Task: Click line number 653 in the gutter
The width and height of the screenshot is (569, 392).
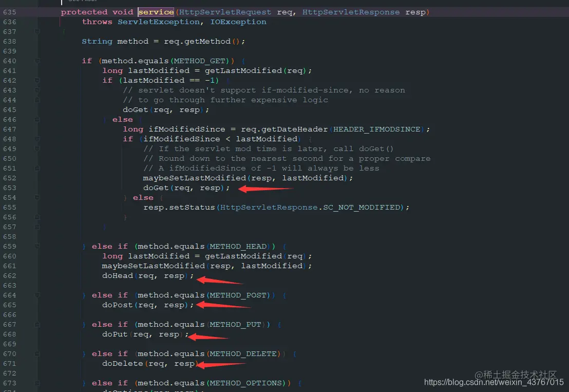Action: [10, 188]
